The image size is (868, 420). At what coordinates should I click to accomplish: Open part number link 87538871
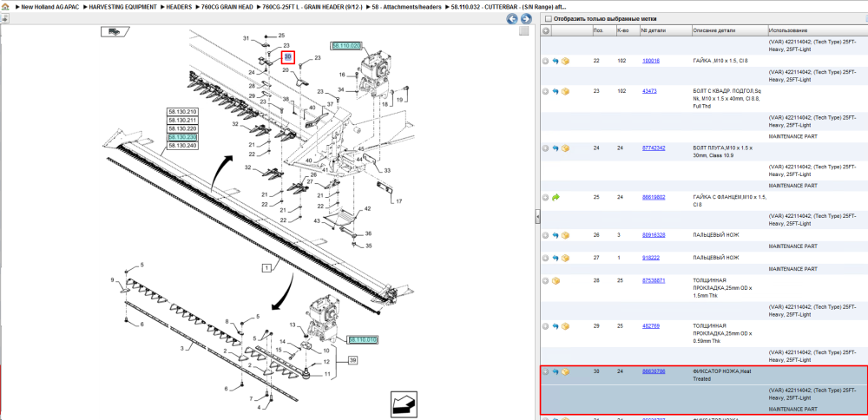click(654, 281)
